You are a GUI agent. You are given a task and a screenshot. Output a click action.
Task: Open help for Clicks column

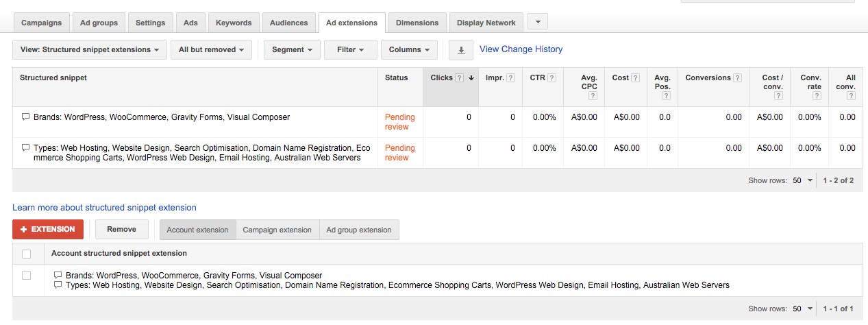[x=460, y=78]
